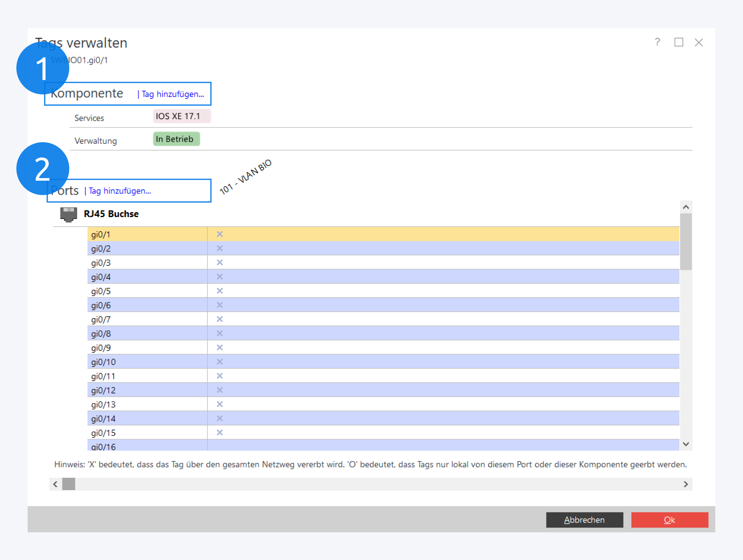Click the scroll down arrow of port list
743x560 pixels.
point(686,444)
